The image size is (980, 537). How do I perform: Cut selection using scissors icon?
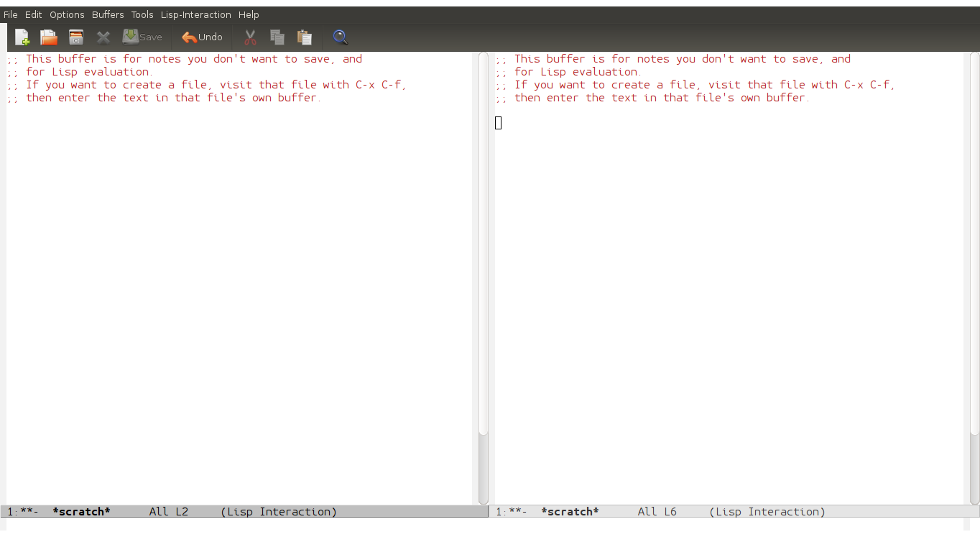250,37
